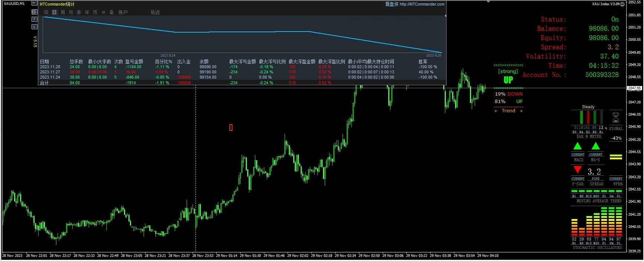Open the 账户 account tab
Screen dimensions: 644x262
pos(123,12)
